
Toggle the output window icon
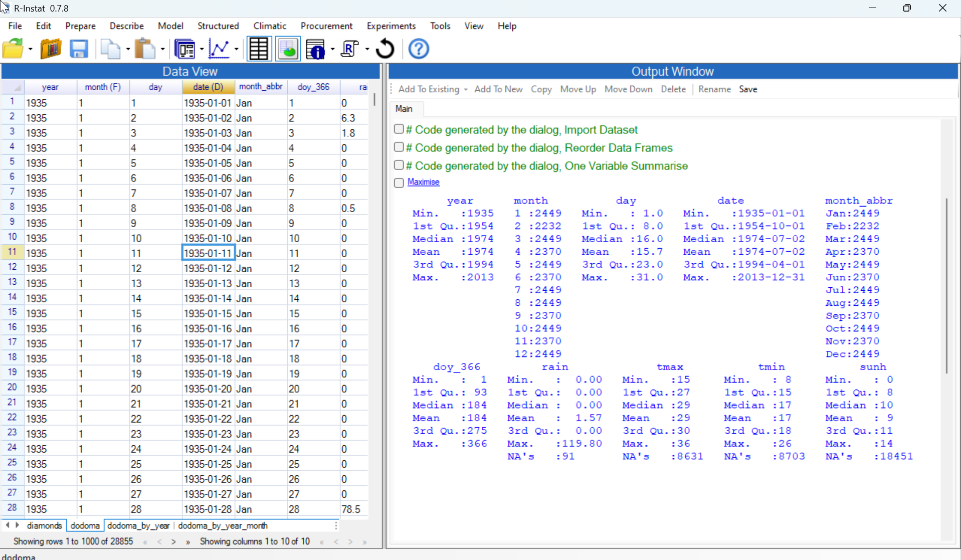[288, 49]
